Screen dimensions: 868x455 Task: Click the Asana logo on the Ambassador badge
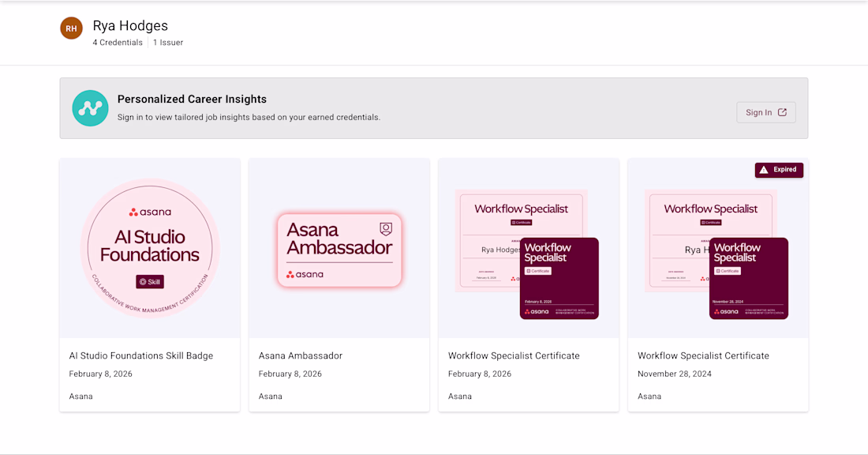305,274
